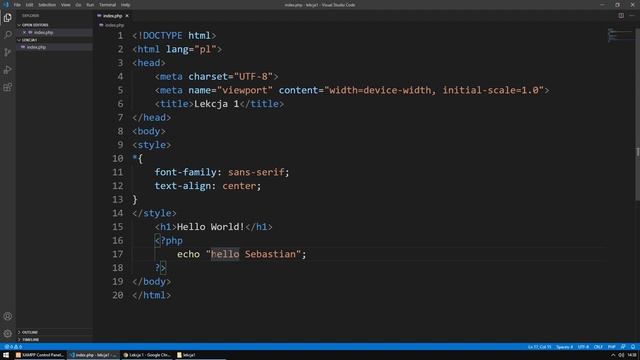The image size is (640, 360).
Task: Click the lang="pl" attribute
Action: coord(191,49)
